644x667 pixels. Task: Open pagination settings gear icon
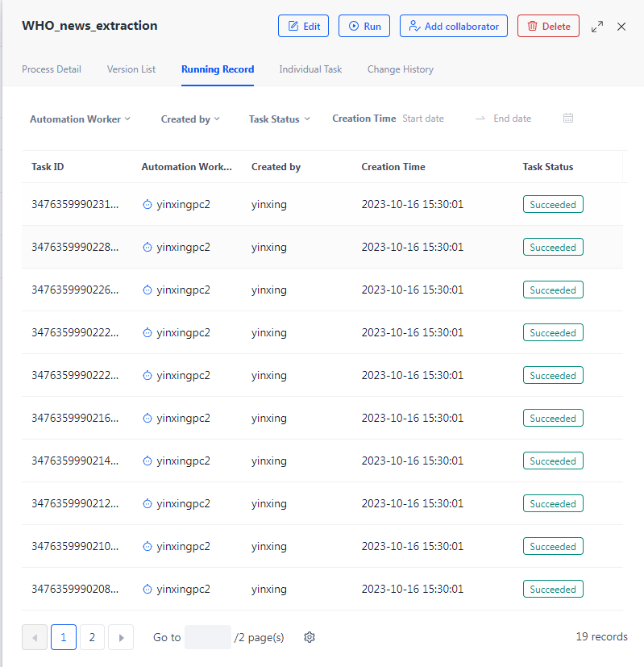(310, 637)
